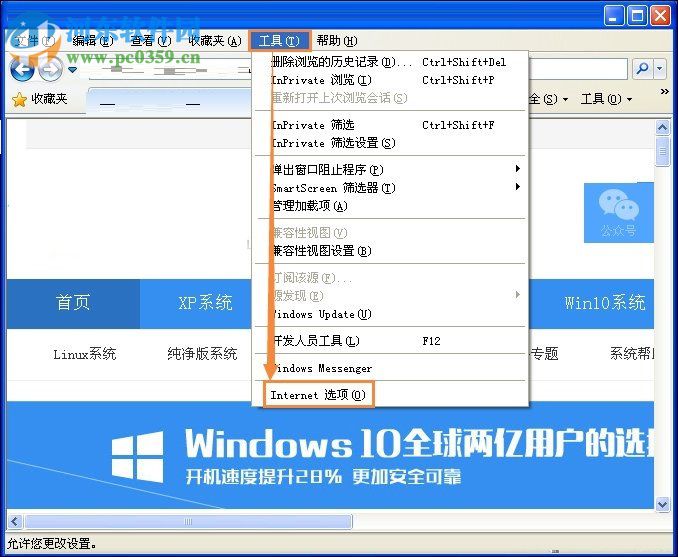Click the horizontal scrollbar left arrow
The height and width of the screenshot is (557, 678).
pos(15,521)
